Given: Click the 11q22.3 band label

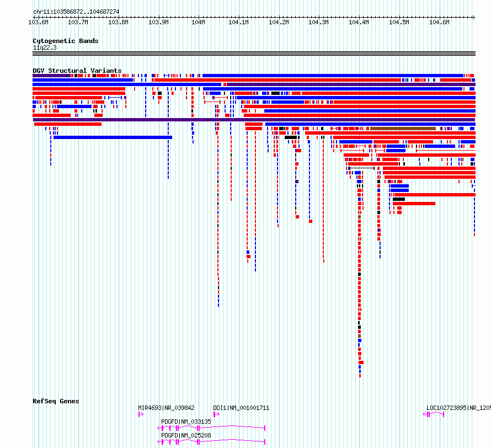Looking at the screenshot, I should point(45,47).
